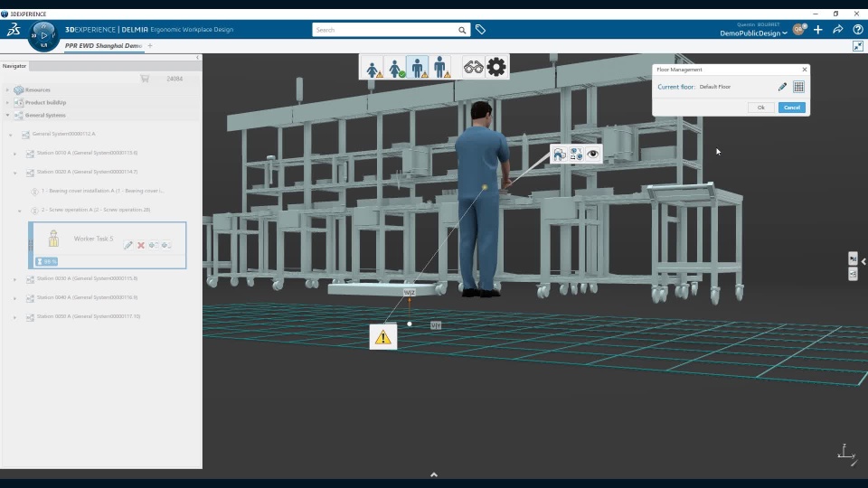The width and height of the screenshot is (868, 488).
Task: Click the gear settings icon in the manikin toolbar
Action: [x=496, y=67]
